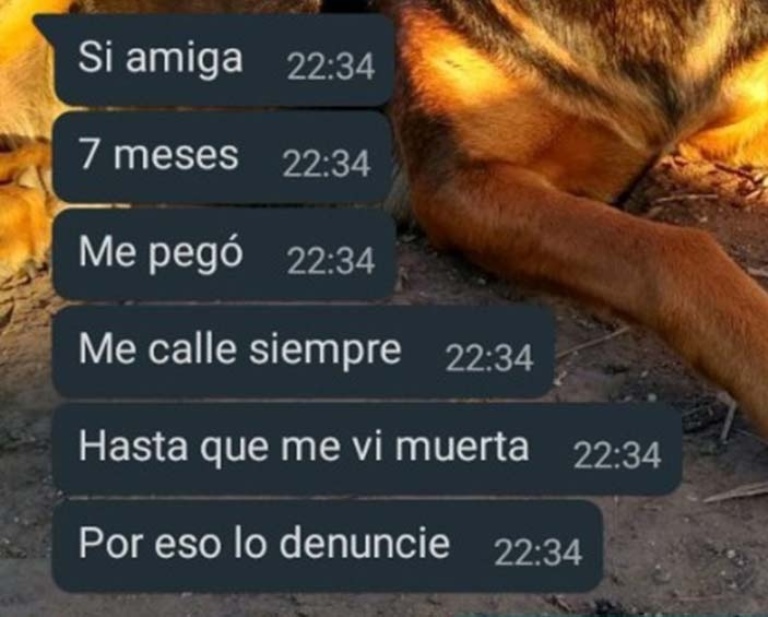Click the word "denuncie" in the last message

(364, 544)
